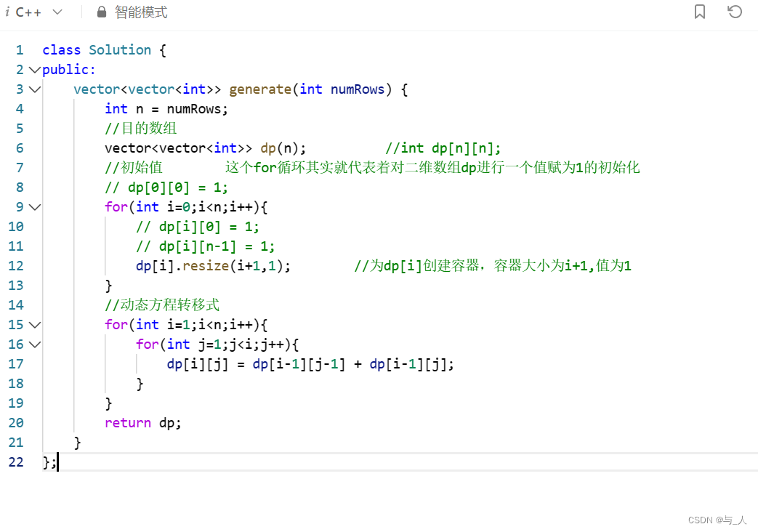Open the C++ language selector dropdown
The height and width of the screenshot is (532, 758).
point(56,12)
